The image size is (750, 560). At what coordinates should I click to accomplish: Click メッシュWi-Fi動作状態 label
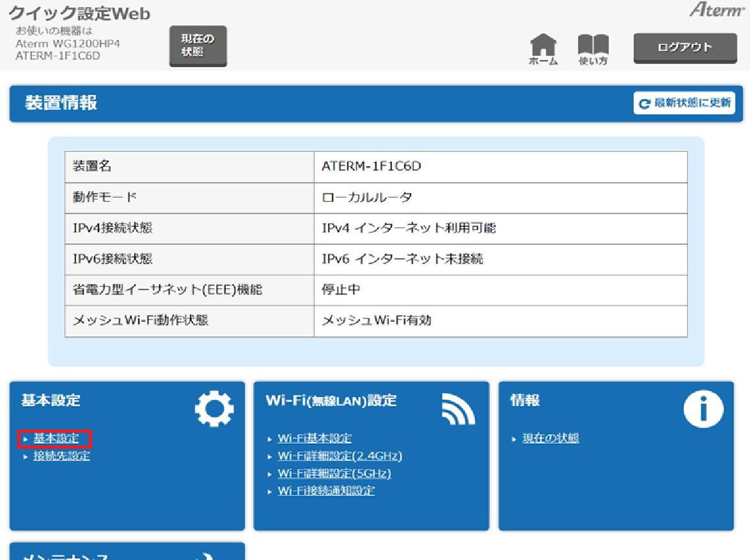[140, 320]
